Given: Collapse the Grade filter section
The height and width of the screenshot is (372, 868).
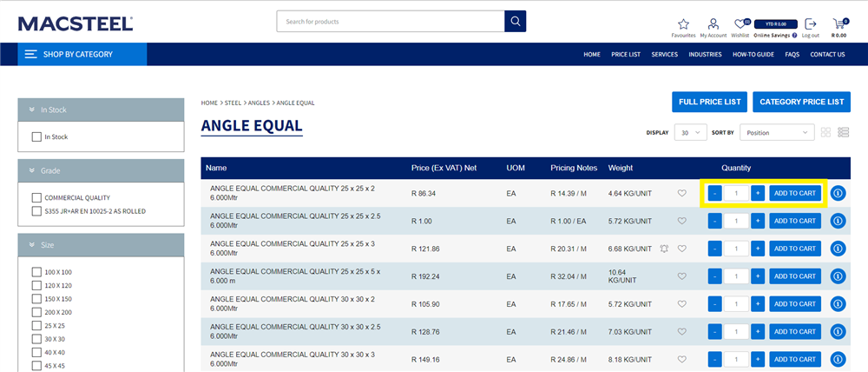Looking at the screenshot, I should tap(31, 170).
